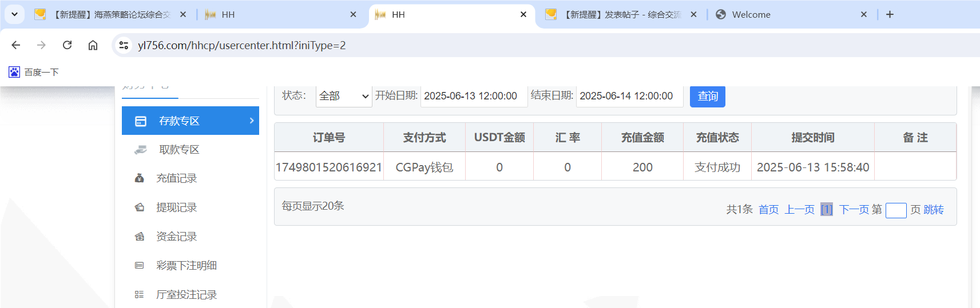This screenshot has height=308, width=980.
Task: Close the 发表帖子 tab
Action: (693, 14)
